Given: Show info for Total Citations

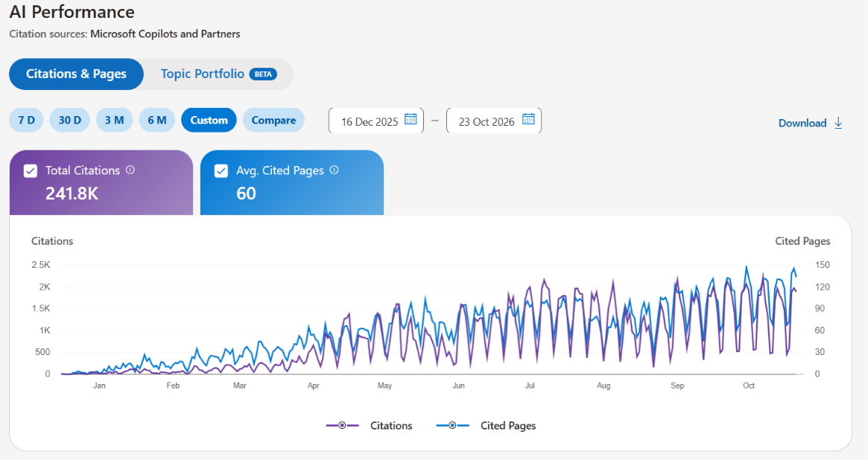Looking at the screenshot, I should tap(130, 170).
